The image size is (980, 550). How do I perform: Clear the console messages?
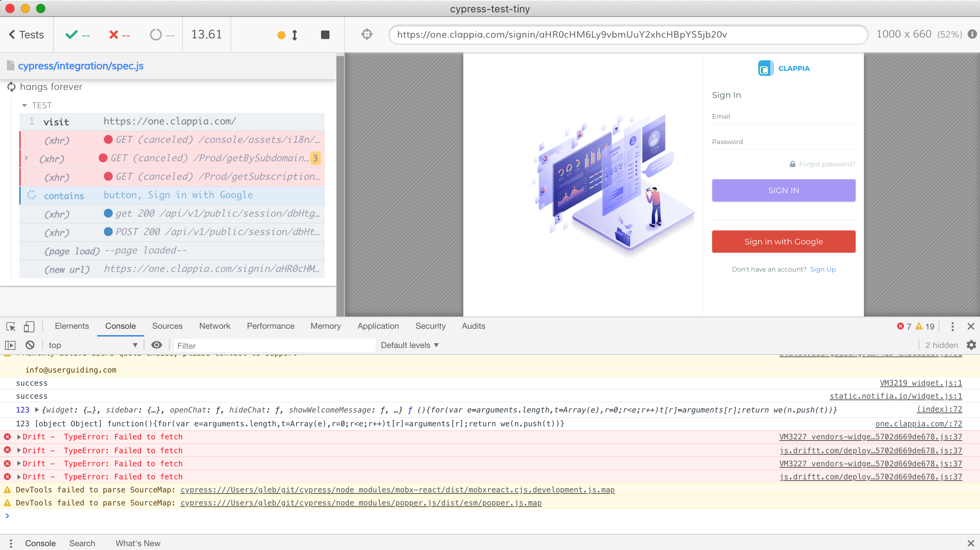30,345
